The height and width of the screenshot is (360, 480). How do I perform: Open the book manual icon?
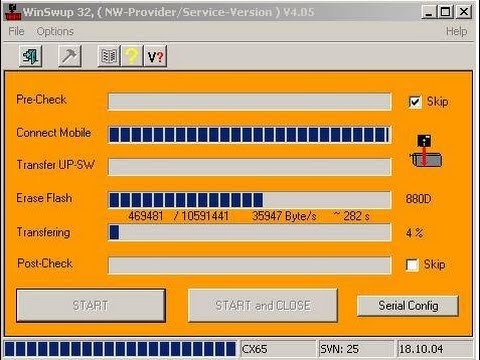coord(109,56)
